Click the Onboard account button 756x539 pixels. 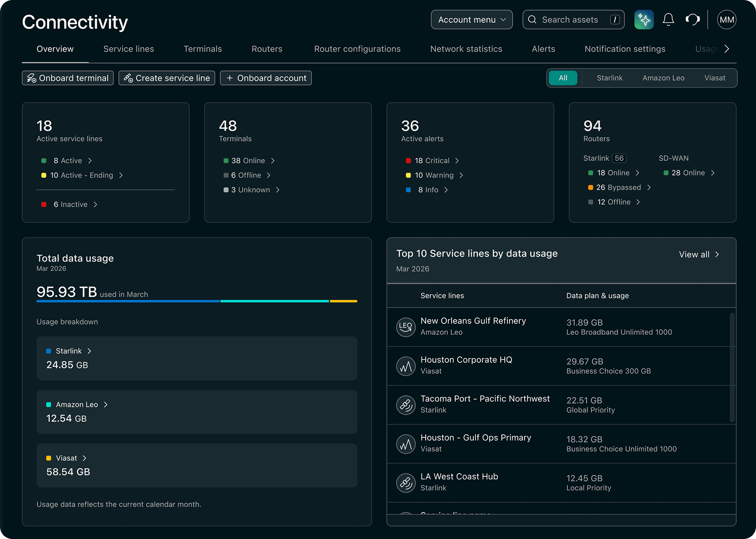266,78
